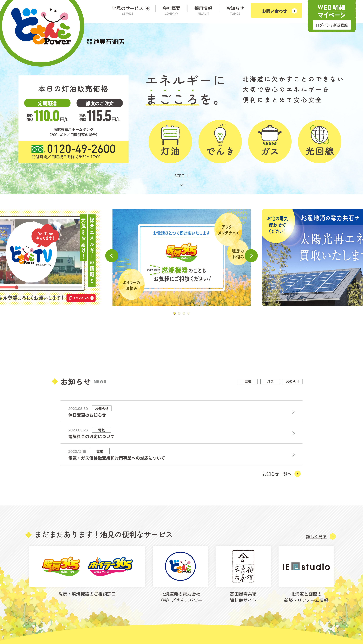
Task: Click arrow icon beside 詳しく見る
Action: tap(332, 536)
